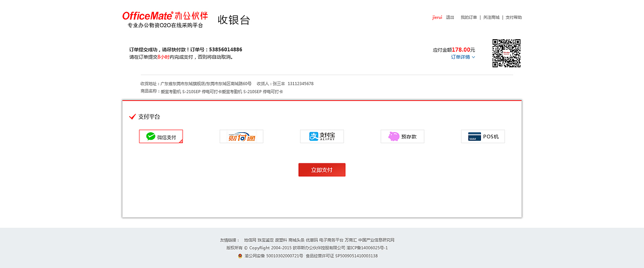Viewport: 644px width, 268px height.
Task: Click the 退出 logout link
Action: tap(450, 17)
